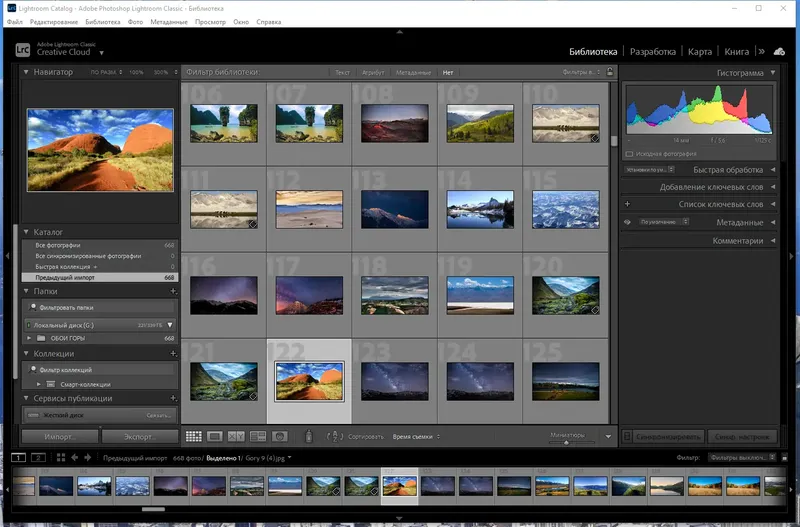Toggle the eye icon in Метаданные panel
The image size is (800, 527).
[x=628, y=222]
